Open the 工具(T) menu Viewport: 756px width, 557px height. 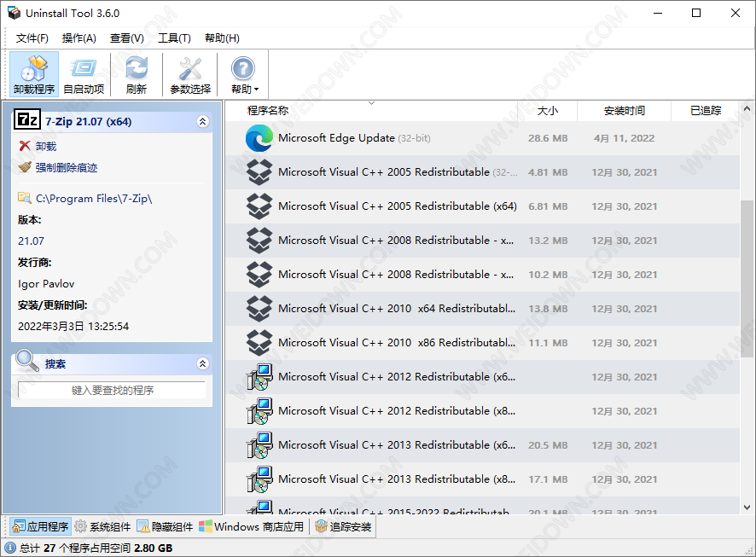pyautogui.click(x=174, y=38)
